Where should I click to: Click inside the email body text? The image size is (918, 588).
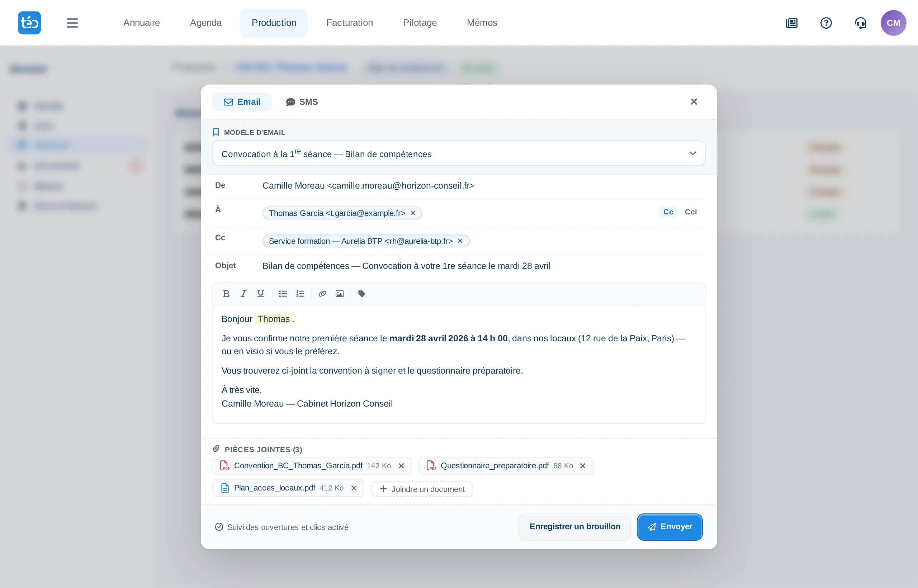click(459, 364)
